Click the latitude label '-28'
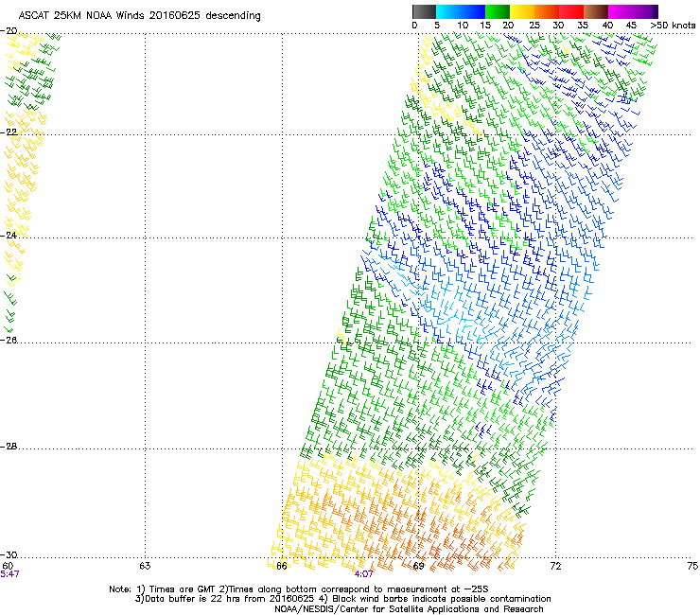Screen dimensions: 700x615 click(9, 447)
